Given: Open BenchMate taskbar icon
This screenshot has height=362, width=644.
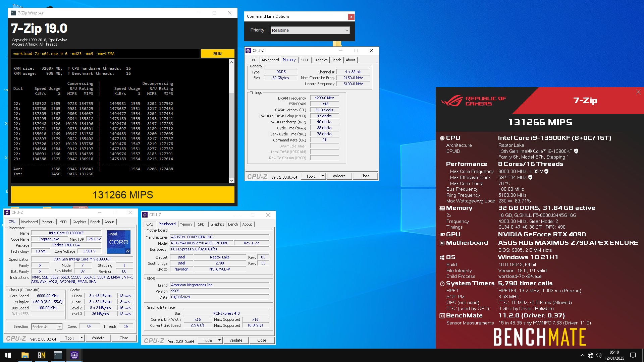Looking at the screenshot, I should pos(41,355).
